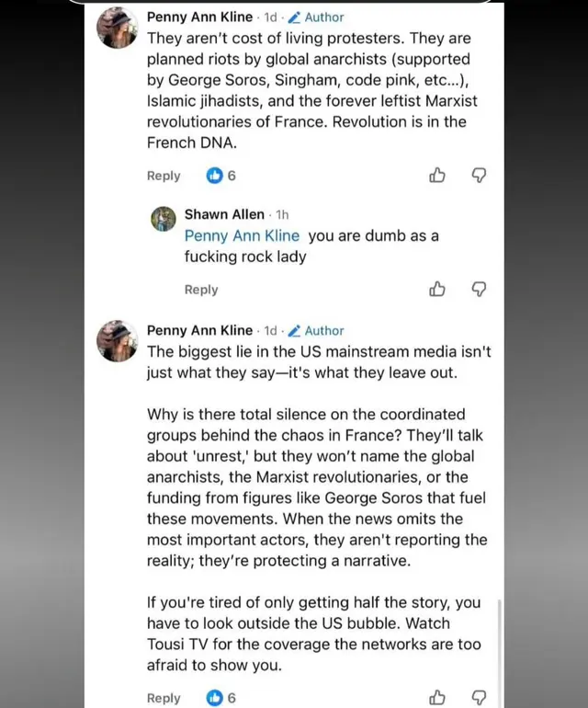Open blue like reactions on last comment

tap(221, 698)
